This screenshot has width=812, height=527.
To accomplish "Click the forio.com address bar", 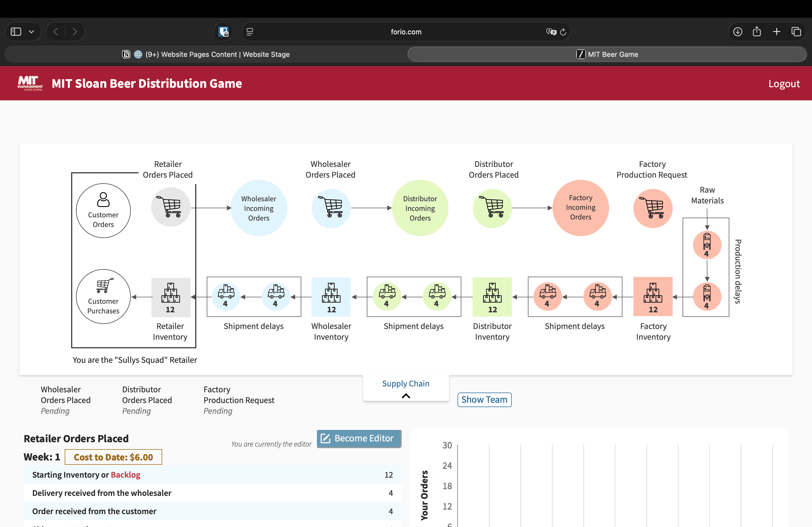I will [x=406, y=31].
